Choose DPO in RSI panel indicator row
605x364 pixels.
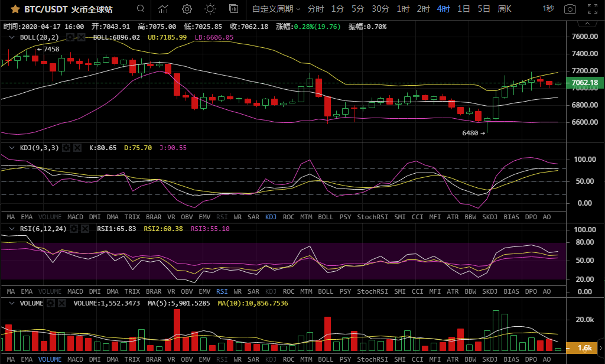click(x=531, y=291)
